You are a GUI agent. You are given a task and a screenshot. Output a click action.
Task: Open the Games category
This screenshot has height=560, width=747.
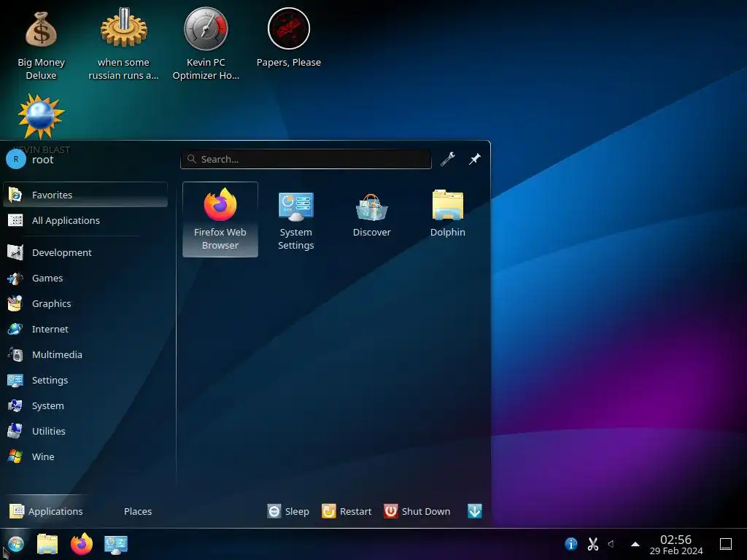[x=86, y=278]
